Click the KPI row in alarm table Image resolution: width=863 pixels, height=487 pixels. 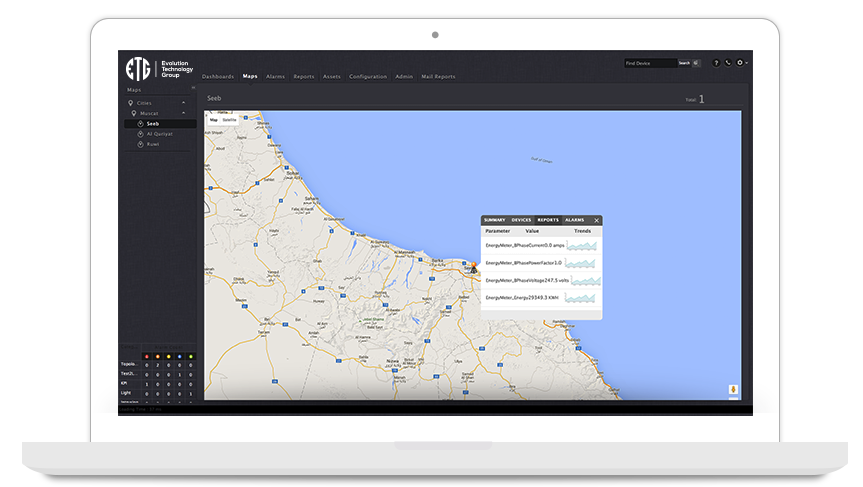pos(158,384)
